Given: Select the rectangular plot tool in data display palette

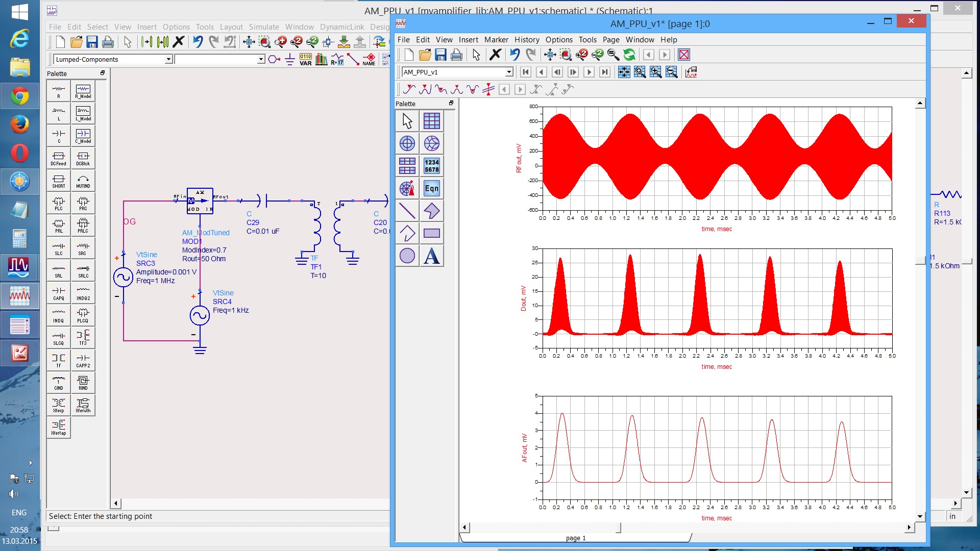Looking at the screenshot, I should point(432,121).
